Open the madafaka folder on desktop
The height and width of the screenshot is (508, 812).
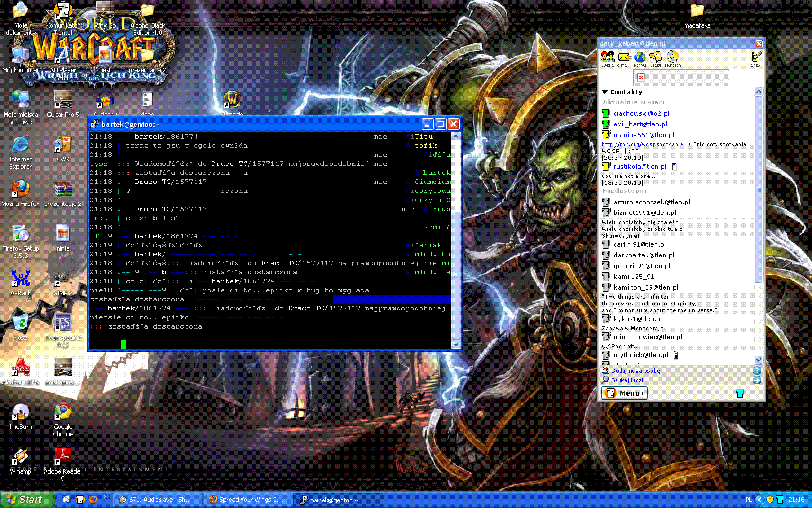(x=698, y=16)
